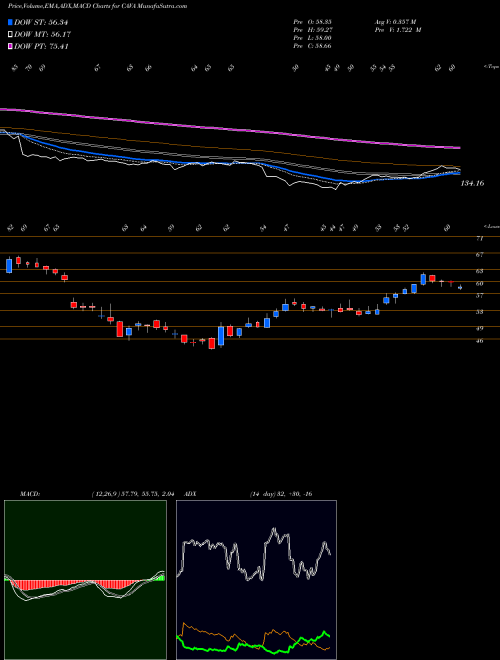Click the Pre L: 58.00 value
The image size is (500, 660).
pos(312,38)
